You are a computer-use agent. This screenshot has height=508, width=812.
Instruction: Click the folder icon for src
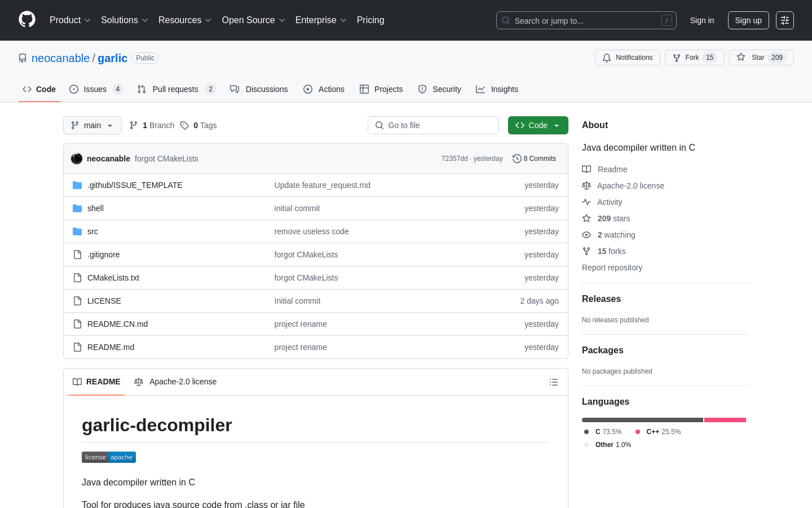coord(77,231)
